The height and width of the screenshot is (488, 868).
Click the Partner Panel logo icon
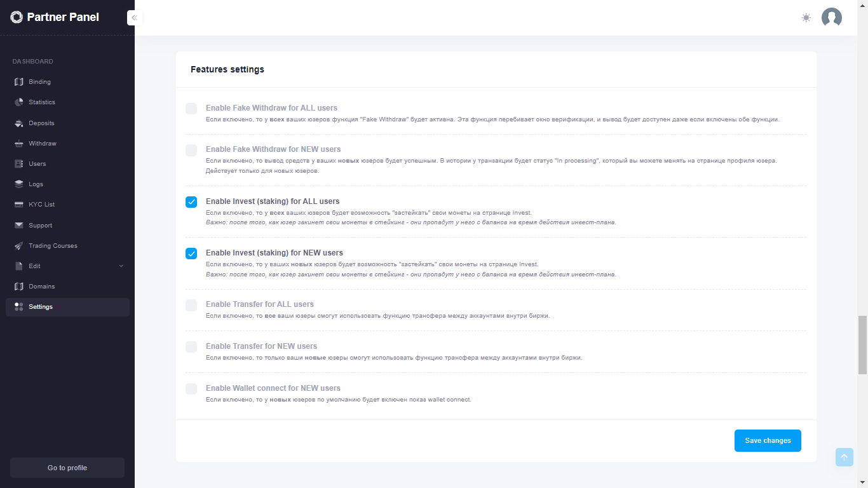point(17,17)
